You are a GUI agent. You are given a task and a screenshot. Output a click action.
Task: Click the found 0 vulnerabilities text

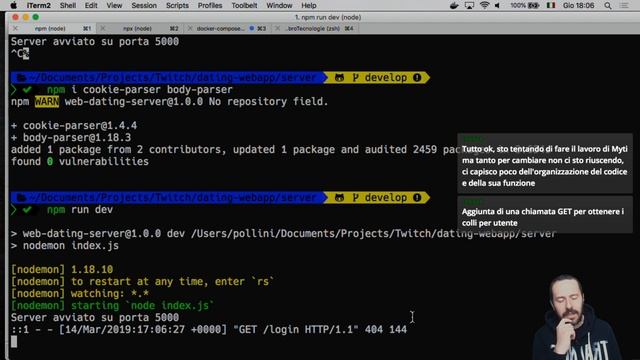80,162
